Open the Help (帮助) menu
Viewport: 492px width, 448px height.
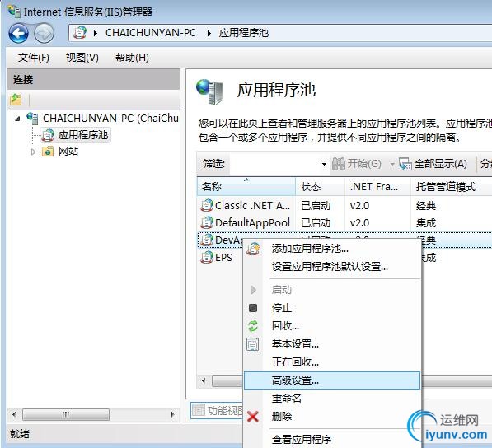tap(132, 58)
